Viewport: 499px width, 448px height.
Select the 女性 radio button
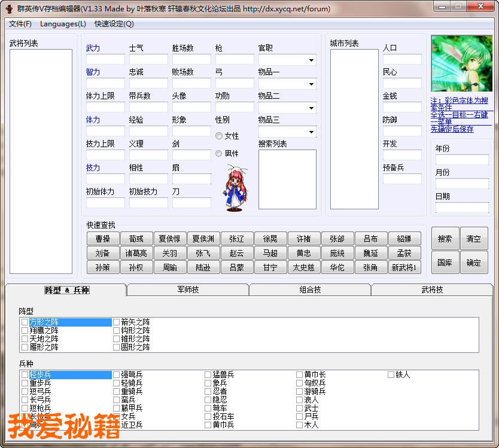coord(219,136)
